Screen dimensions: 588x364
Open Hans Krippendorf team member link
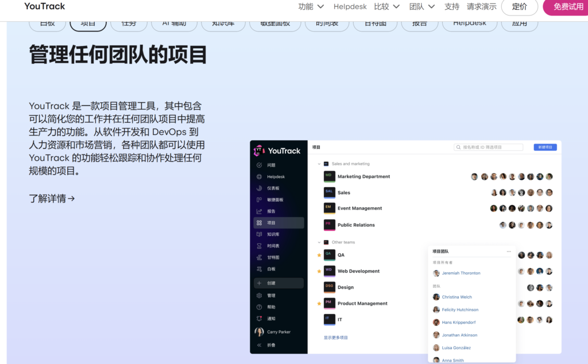tap(459, 323)
